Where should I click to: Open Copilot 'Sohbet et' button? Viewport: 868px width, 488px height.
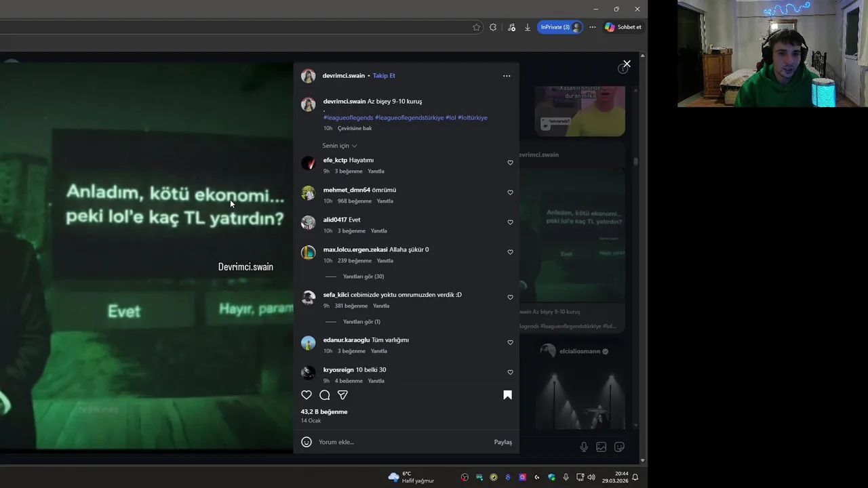(x=623, y=27)
